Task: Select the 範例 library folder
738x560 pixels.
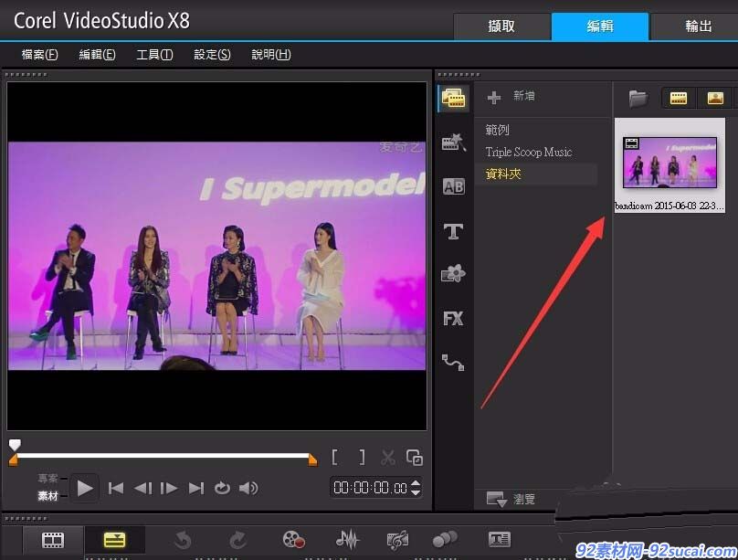Action: [498, 130]
